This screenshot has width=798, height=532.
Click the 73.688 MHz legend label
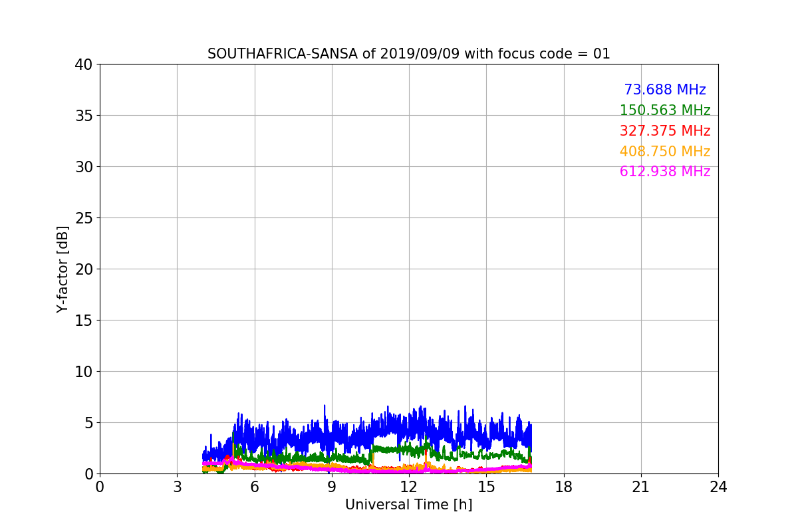(x=665, y=90)
